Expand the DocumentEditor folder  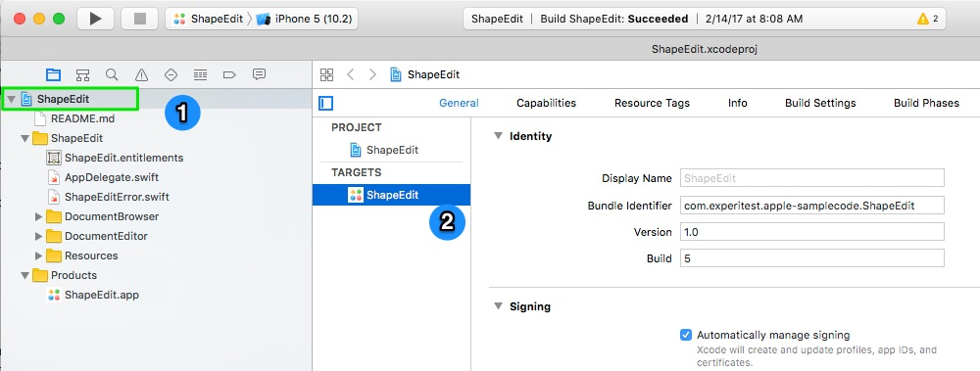tap(39, 236)
